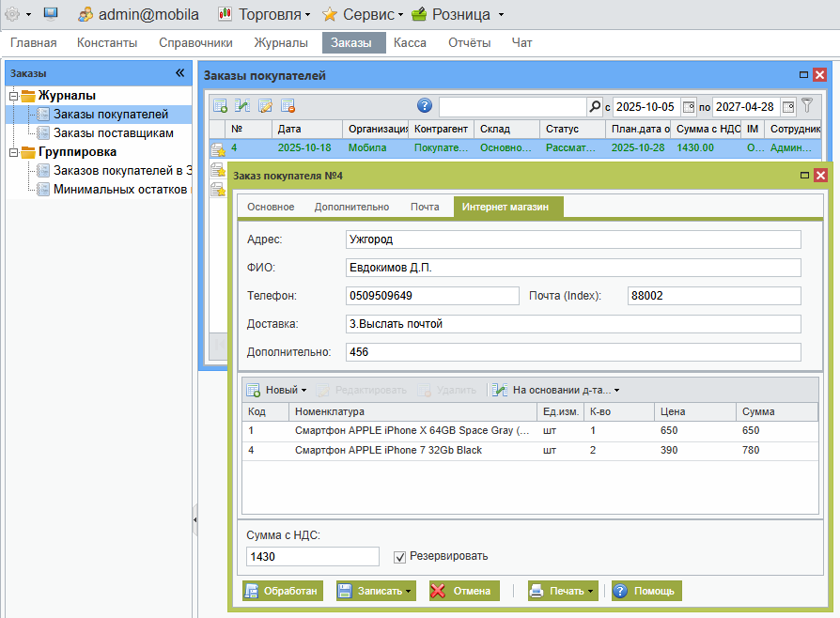Open the Касса menu item
The image size is (840, 618).
410,42
